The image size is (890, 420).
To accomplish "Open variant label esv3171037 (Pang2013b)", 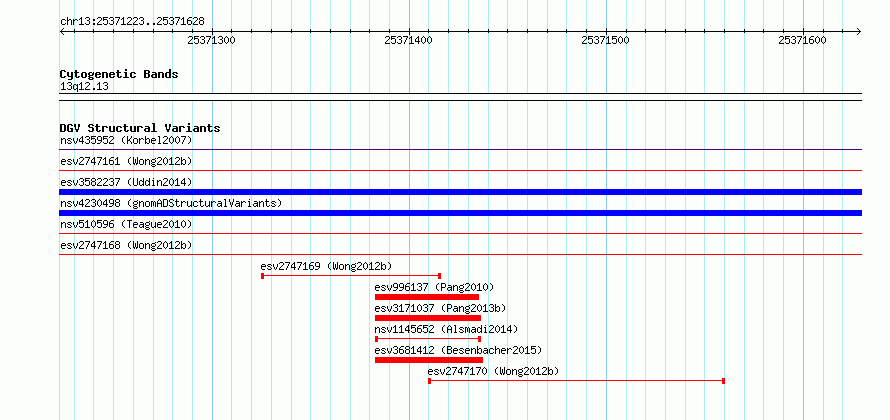I will click(x=440, y=308).
